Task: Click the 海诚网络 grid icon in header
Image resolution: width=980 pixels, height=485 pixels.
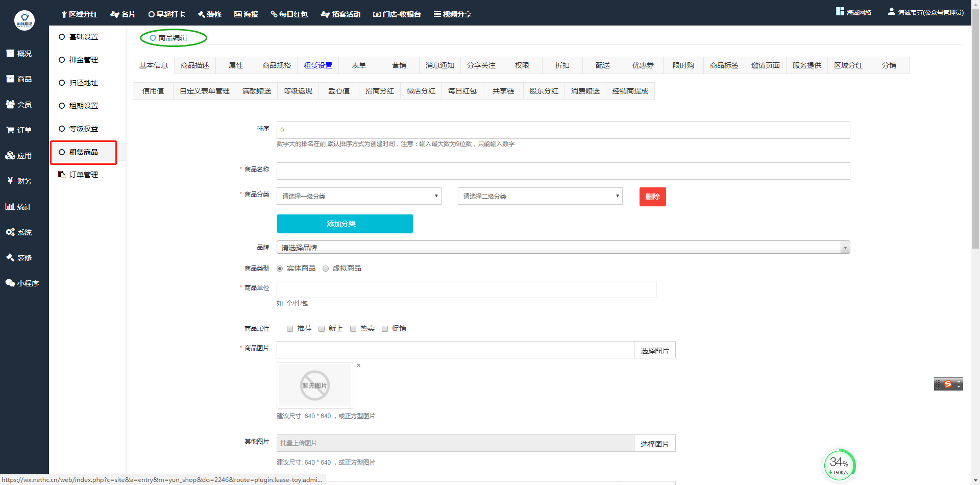Action: pyautogui.click(x=840, y=11)
